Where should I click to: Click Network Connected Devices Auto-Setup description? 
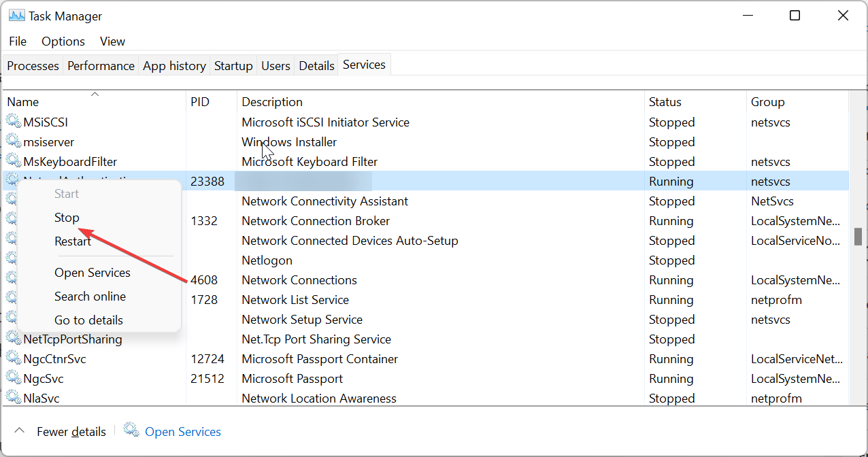click(350, 241)
